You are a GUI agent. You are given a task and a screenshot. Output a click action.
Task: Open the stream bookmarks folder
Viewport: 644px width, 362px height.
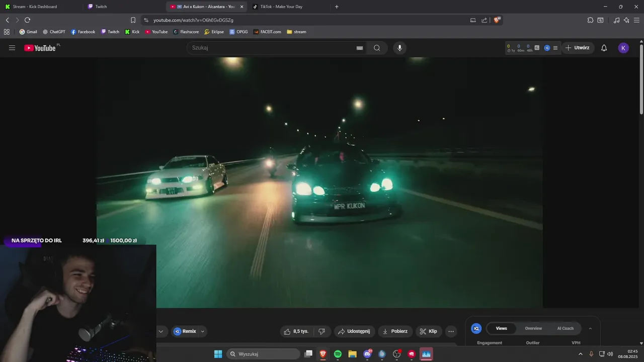[296, 32]
